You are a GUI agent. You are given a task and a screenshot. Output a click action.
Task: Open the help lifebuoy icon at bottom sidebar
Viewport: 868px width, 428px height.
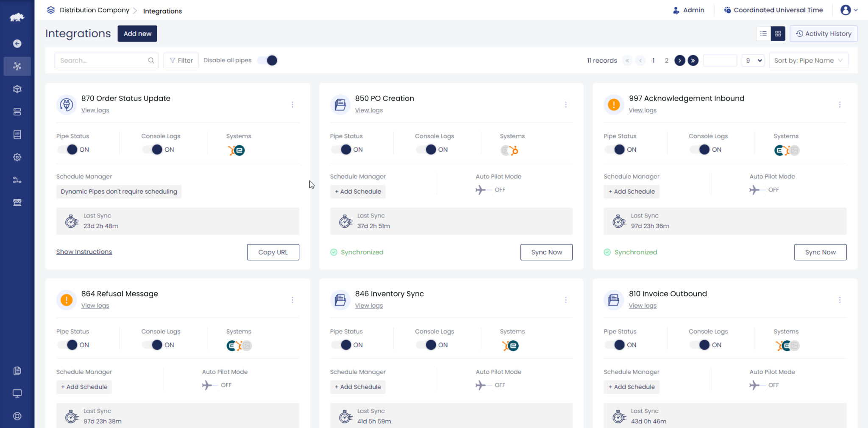click(x=17, y=416)
